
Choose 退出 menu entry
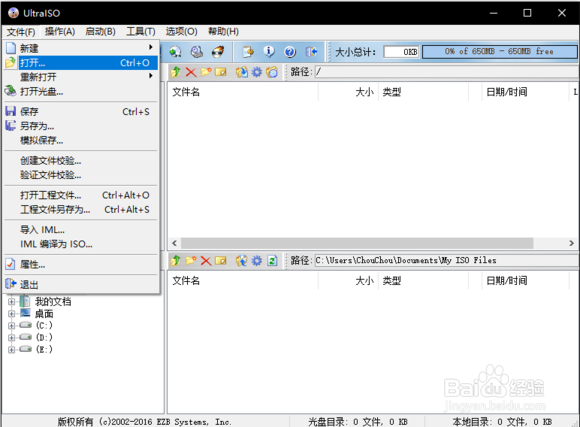coord(81,285)
